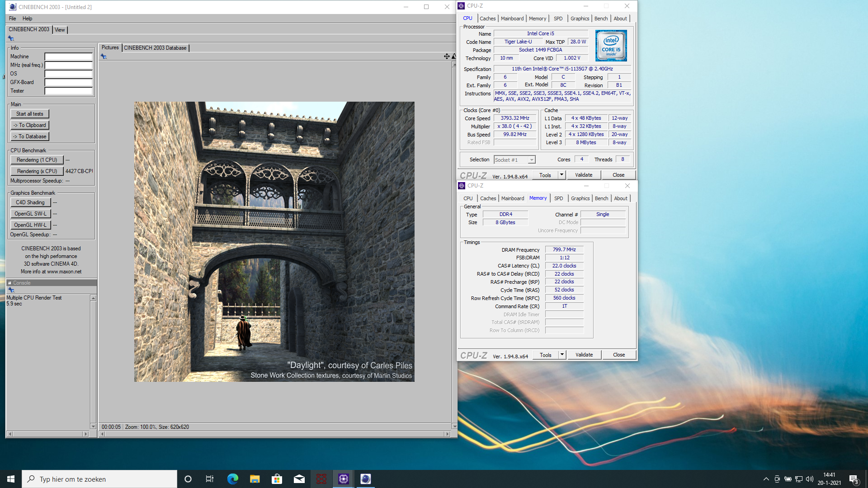This screenshot has width=868, height=488.
Task: Open SPD tab in upper CPU-Z
Action: [558, 19]
